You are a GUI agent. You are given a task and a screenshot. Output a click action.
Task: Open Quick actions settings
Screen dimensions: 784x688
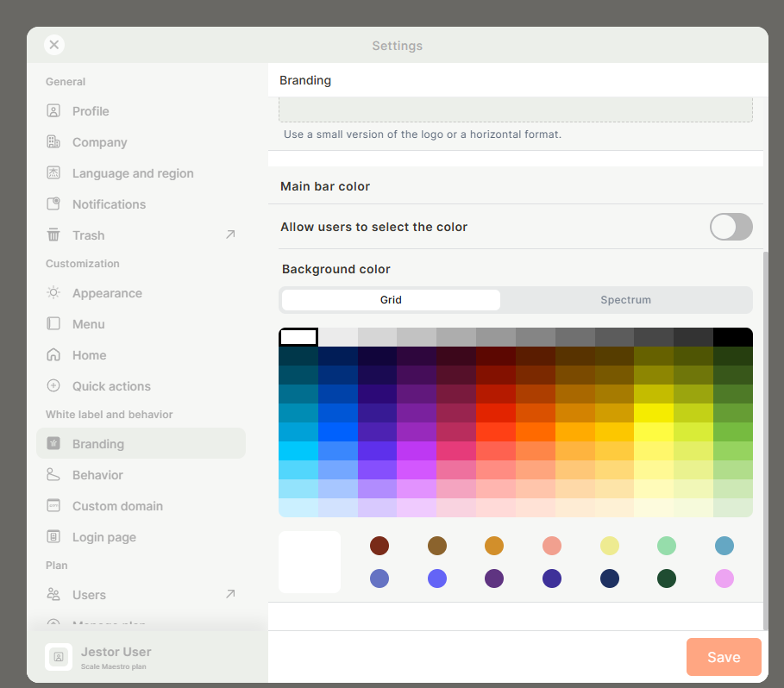[141, 385]
